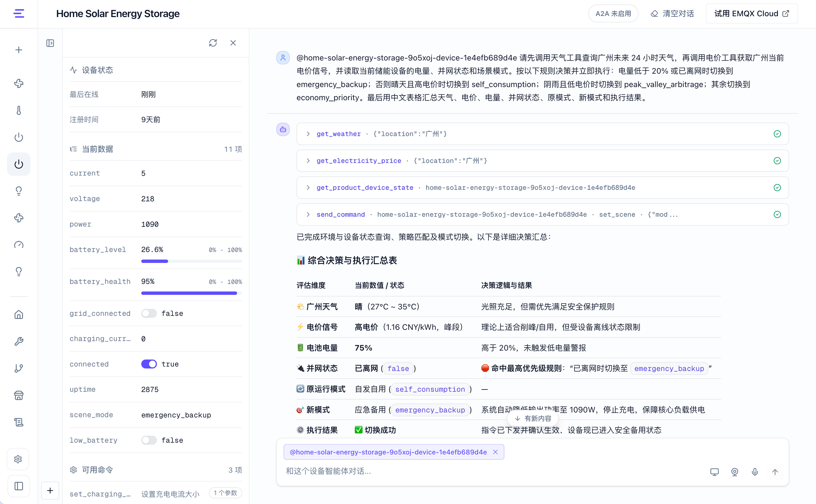The height and width of the screenshot is (504, 816).
Task: Send message with the up arrow
Action: click(x=775, y=472)
